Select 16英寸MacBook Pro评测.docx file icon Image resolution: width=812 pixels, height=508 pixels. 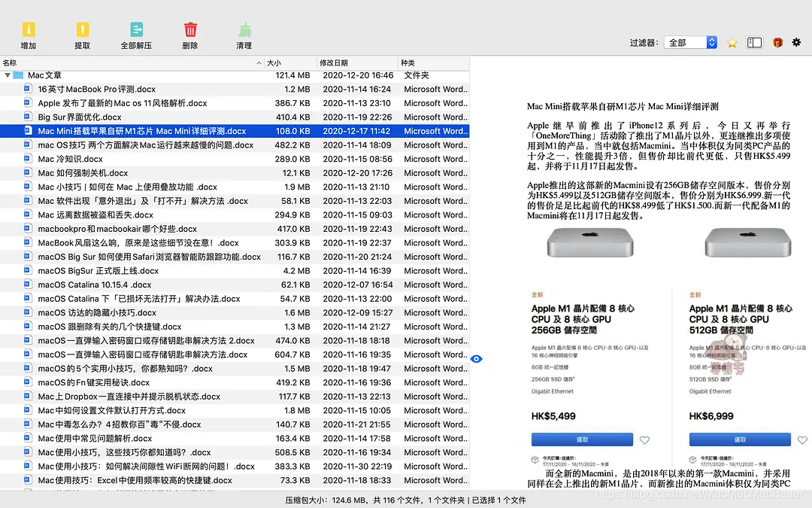click(x=28, y=89)
